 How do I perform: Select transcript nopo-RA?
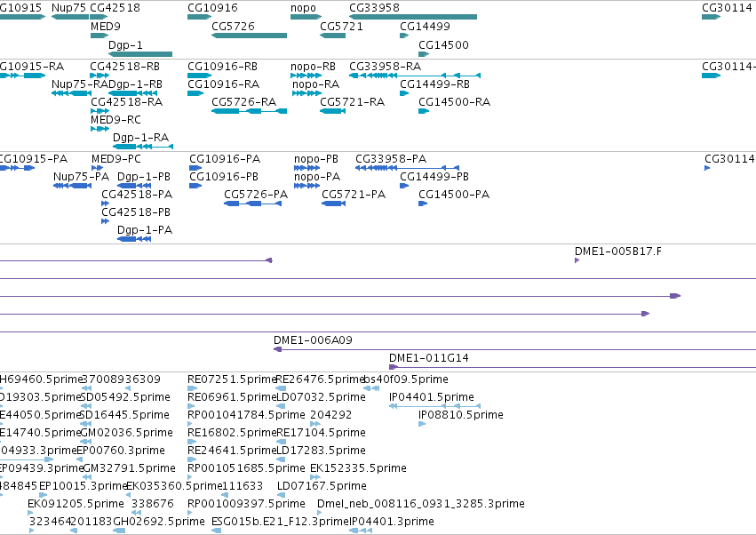point(315,84)
